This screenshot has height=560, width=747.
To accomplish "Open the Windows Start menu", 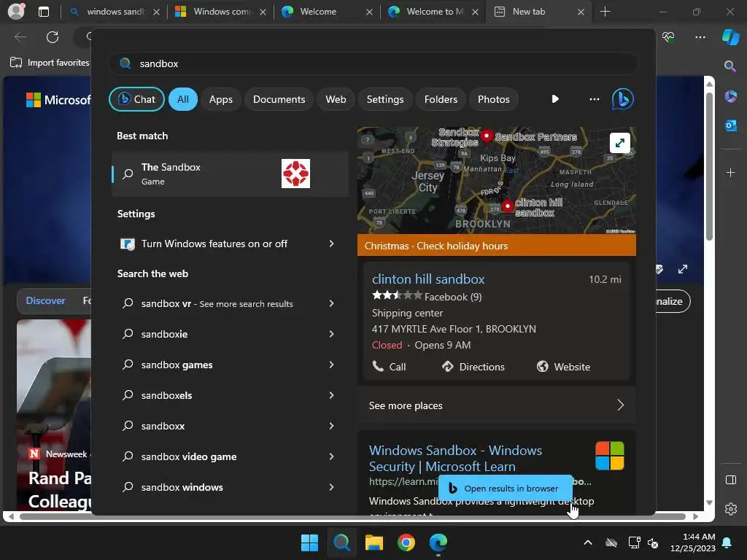I will point(309,542).
